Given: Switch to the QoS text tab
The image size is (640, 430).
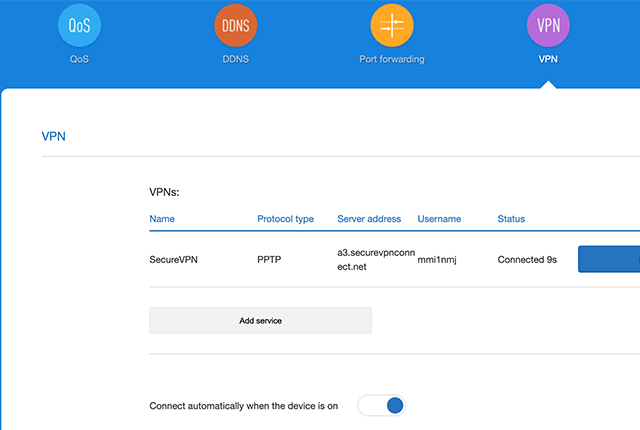Looking at the screenshot, I should (79, 59).
